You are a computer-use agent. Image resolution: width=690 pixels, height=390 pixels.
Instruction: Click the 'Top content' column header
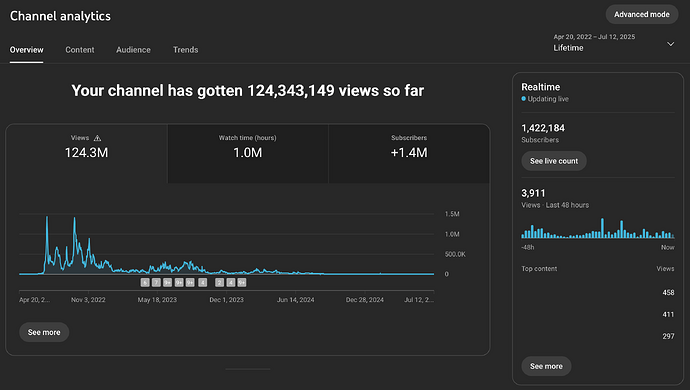[539, 269]
